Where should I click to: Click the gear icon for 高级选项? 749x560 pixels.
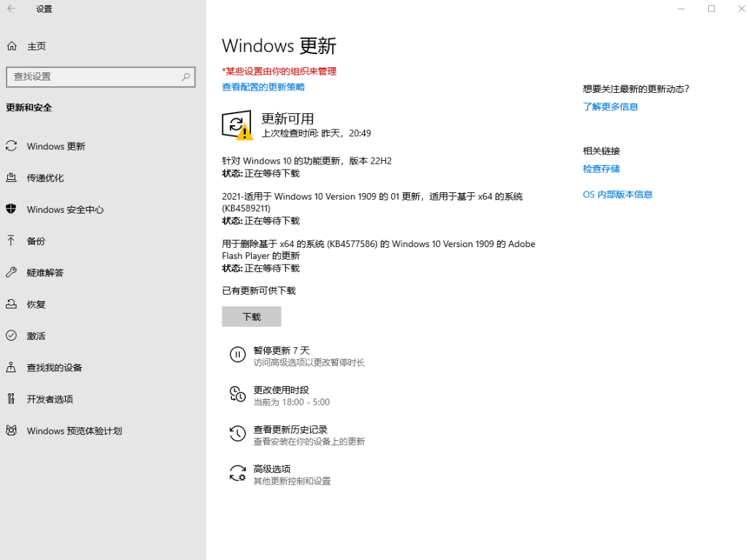pos(237,473)
